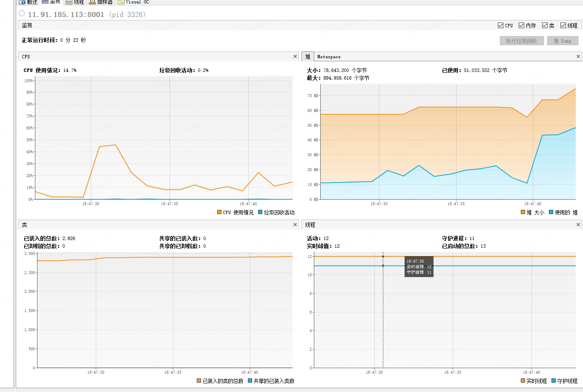
Task: Click the Visual GC tab icon
Action: (121, 2)
